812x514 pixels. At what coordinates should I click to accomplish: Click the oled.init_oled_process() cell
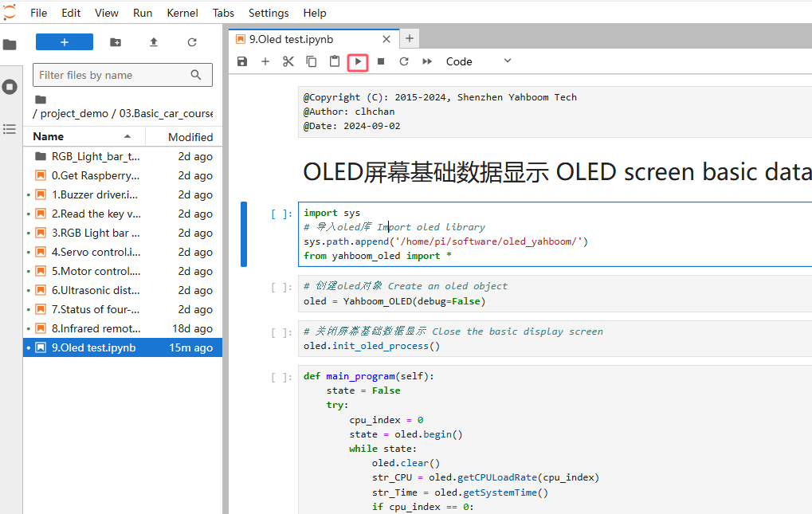click(x=555, y=339)
